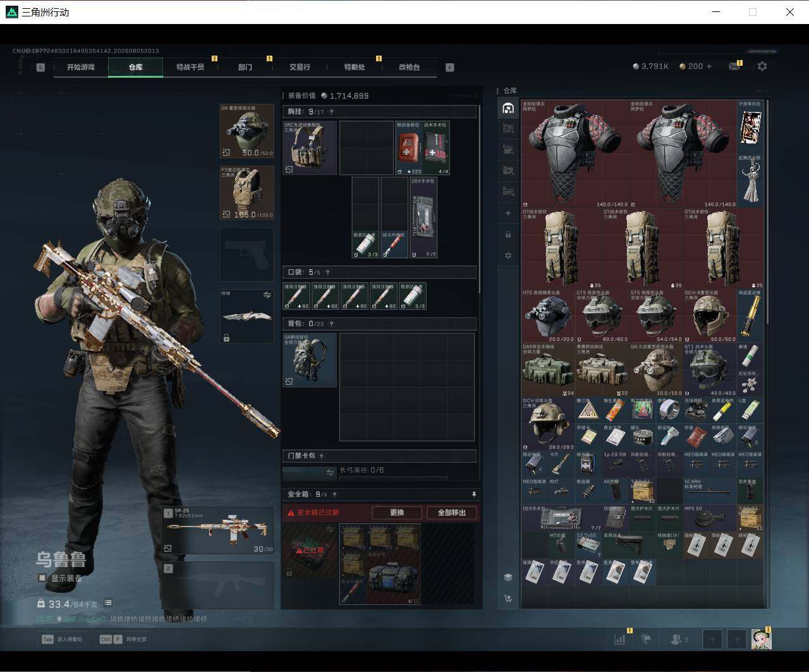
Task: Open the statistics chart icon in the bottom bar
Action: coord(619,639)
